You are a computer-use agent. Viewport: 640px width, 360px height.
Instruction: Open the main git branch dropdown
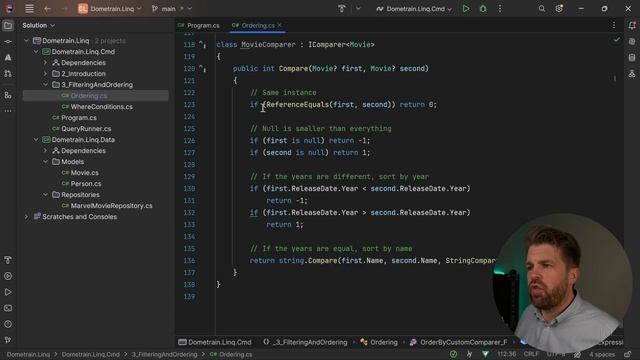pos(171,9)
